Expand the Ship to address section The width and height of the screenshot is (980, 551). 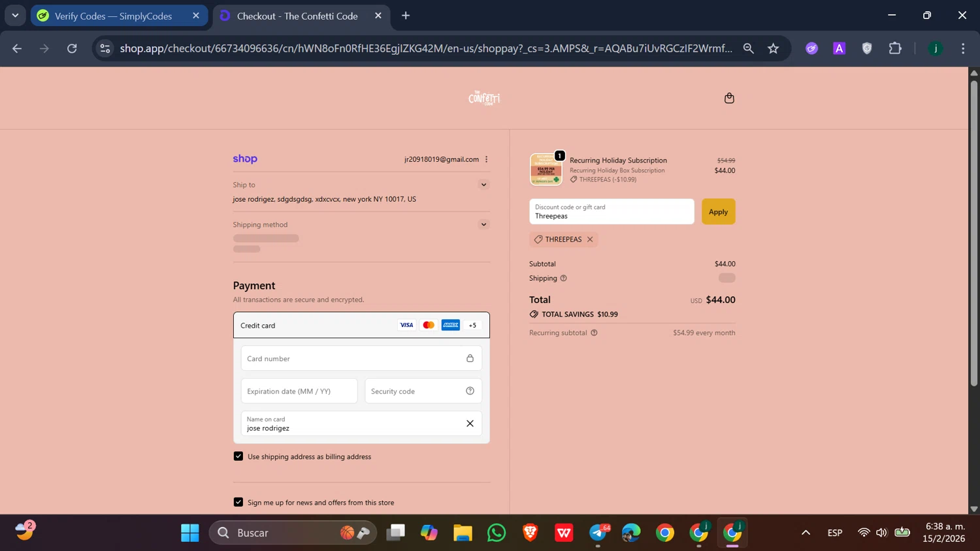483,185
